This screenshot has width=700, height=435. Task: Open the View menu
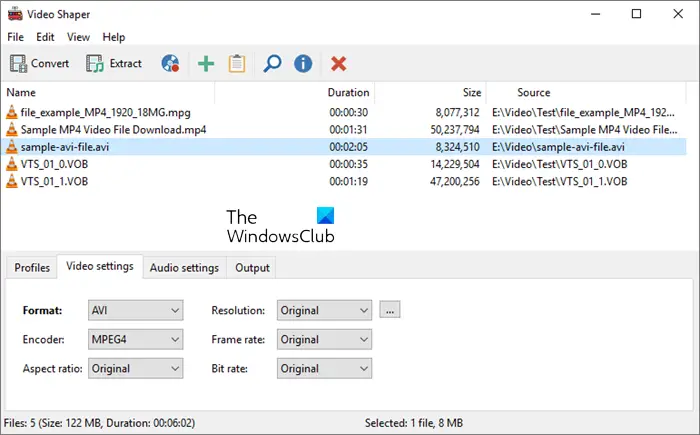point(78,37)
